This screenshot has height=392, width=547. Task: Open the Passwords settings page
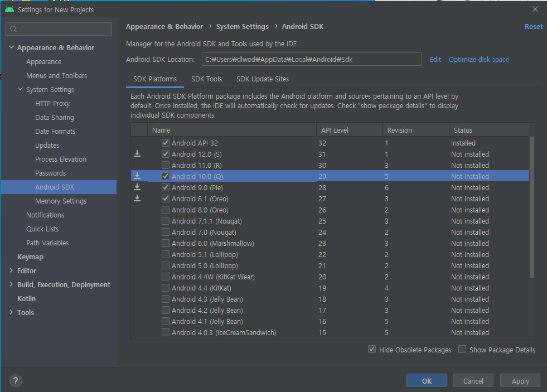point(50,173)
